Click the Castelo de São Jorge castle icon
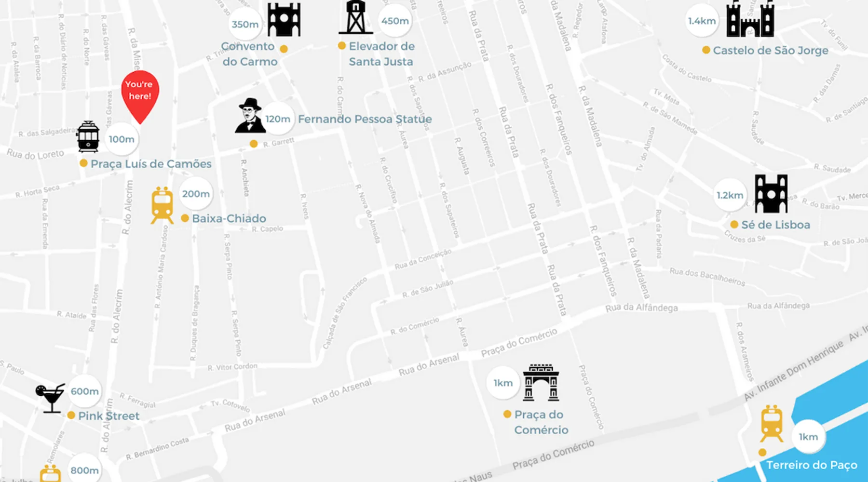The image size is (868, 482). [750, 20]
